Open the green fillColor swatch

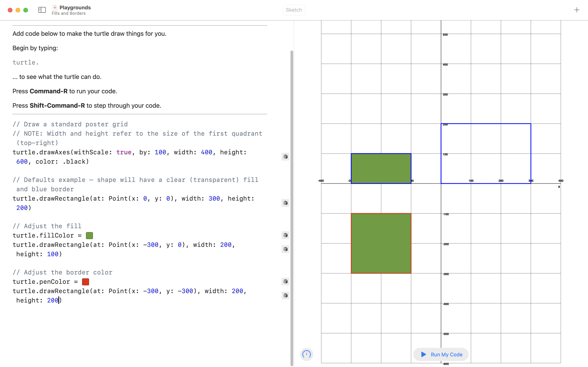point(89,235)
